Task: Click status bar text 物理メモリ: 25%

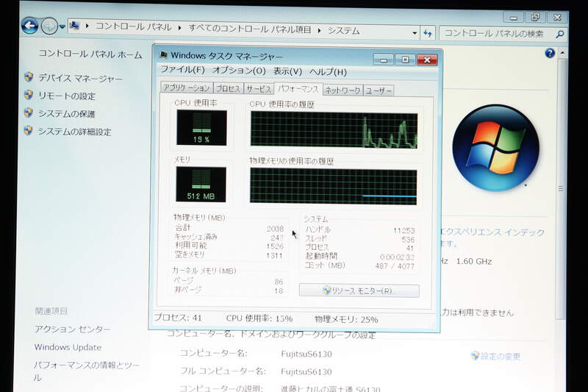Action: 346,319
